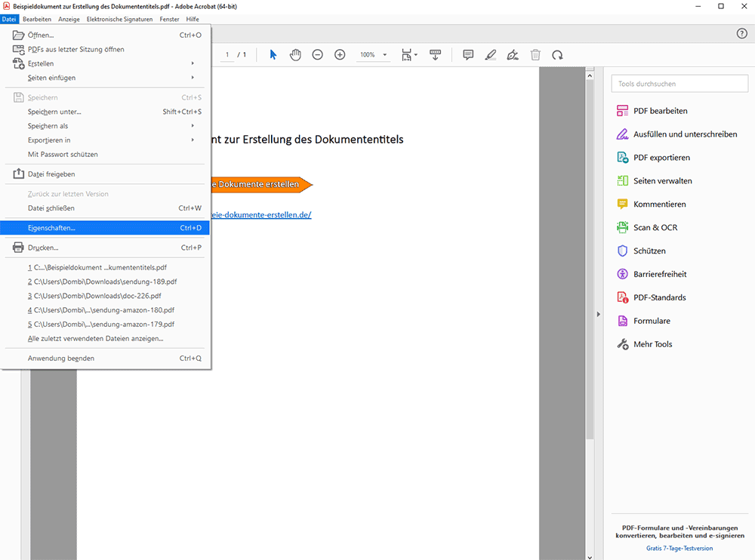Click Alle zuletzt verwendeten Dateien anzeigen
This screenshot has height=560, width=755.
click(x=105, y=339)
